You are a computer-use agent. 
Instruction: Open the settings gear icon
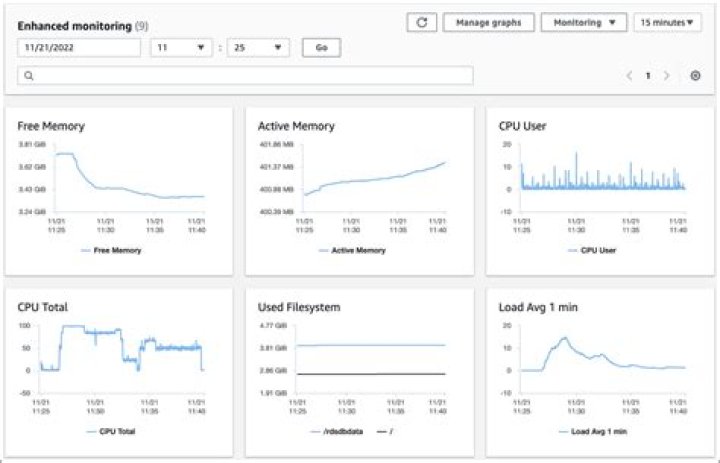695,75
